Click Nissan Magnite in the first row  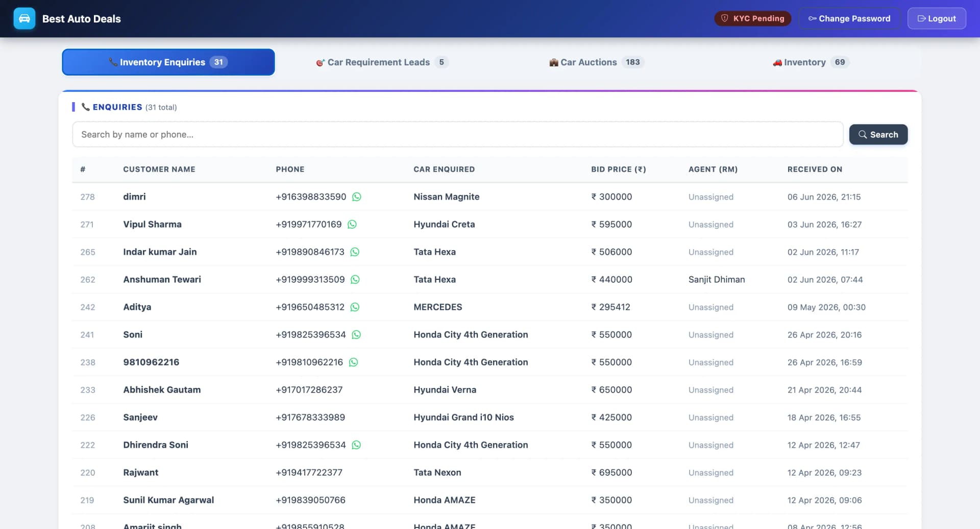tap(447, 197)
